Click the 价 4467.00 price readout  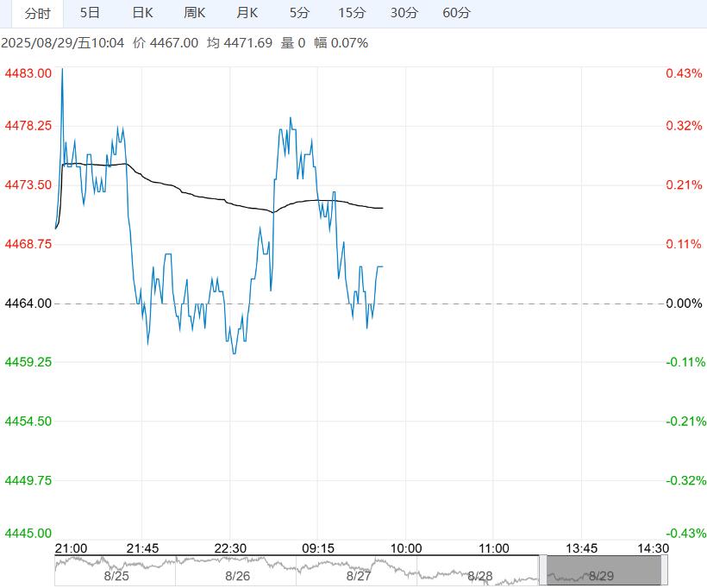[166, 43]
